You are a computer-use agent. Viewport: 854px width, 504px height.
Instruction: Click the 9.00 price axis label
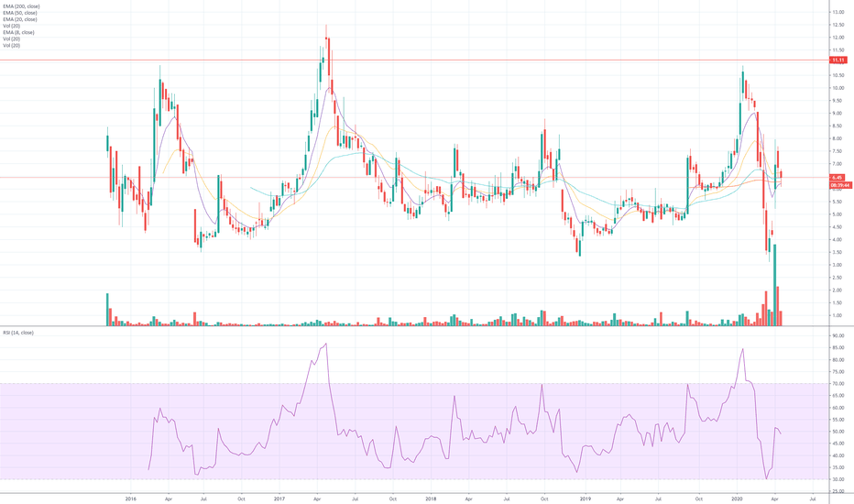coord(838,114)
